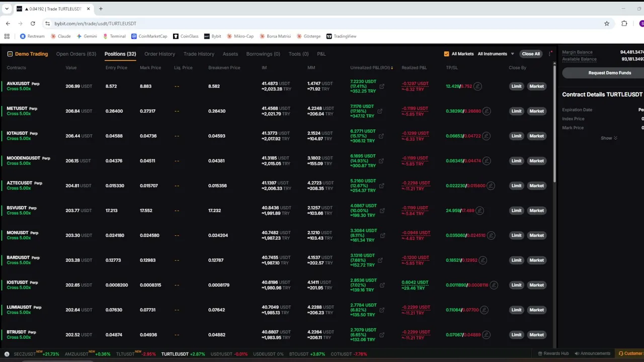Screen dimensions: 644x362
Task: Open a new browser tab
Action: [x=101, y=9]
